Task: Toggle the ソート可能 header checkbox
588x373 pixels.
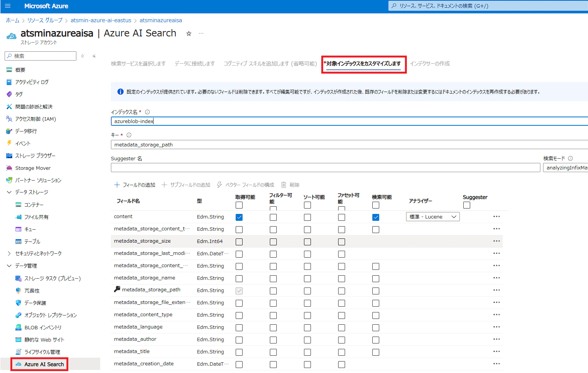Action: click(x=307, y=205)
